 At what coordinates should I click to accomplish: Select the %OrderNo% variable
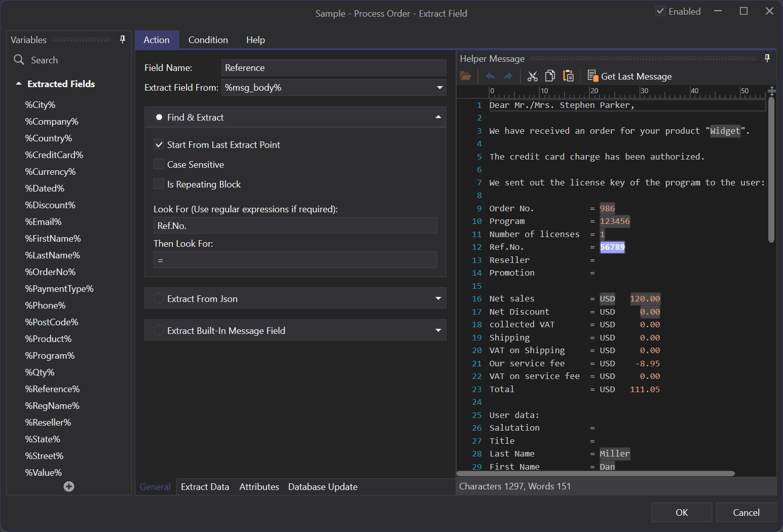point(50,272)
